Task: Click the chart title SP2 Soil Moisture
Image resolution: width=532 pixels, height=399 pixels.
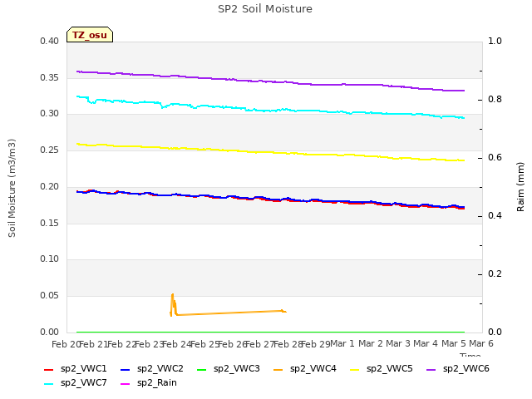Action: point(265,9)
